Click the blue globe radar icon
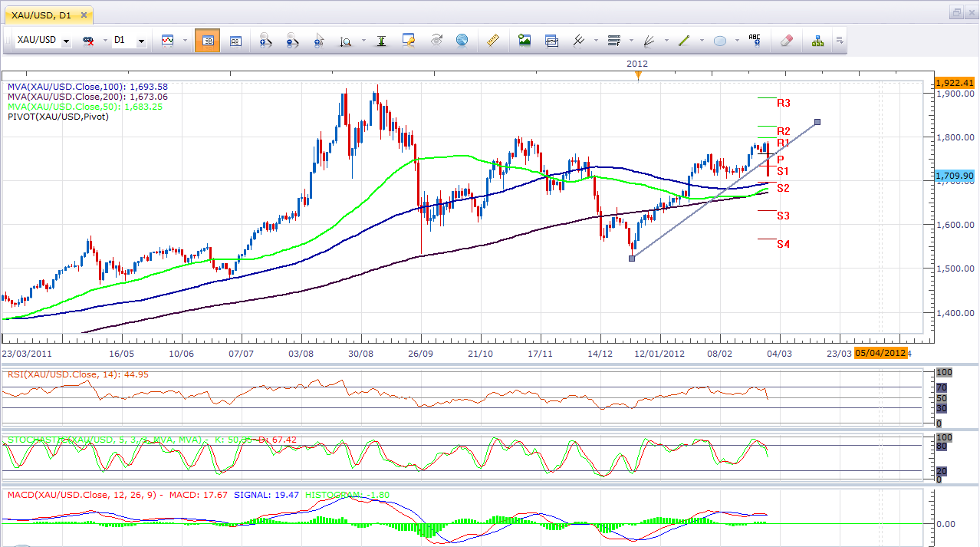 462,40
